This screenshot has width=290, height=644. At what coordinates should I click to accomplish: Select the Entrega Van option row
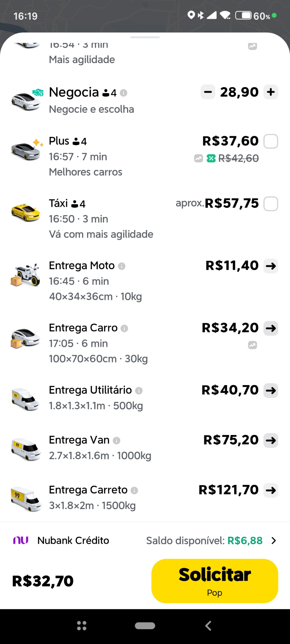[x=129, y=448]
